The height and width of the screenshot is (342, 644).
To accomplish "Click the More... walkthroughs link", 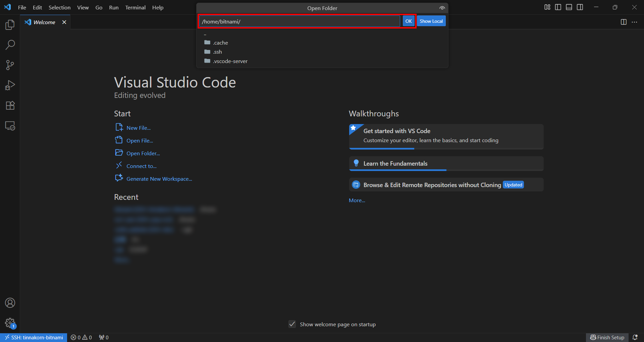I will click(x=357, y=200).
